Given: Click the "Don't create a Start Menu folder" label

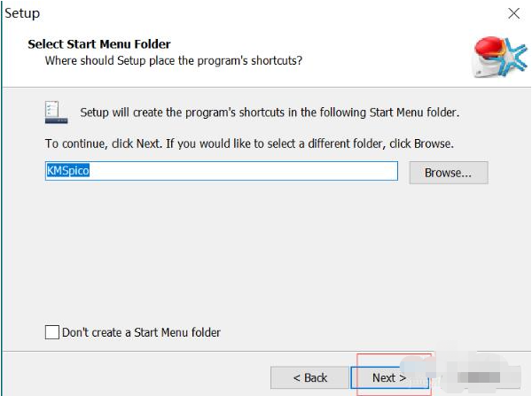Looking at the screenshot, I should click(141, 332).
